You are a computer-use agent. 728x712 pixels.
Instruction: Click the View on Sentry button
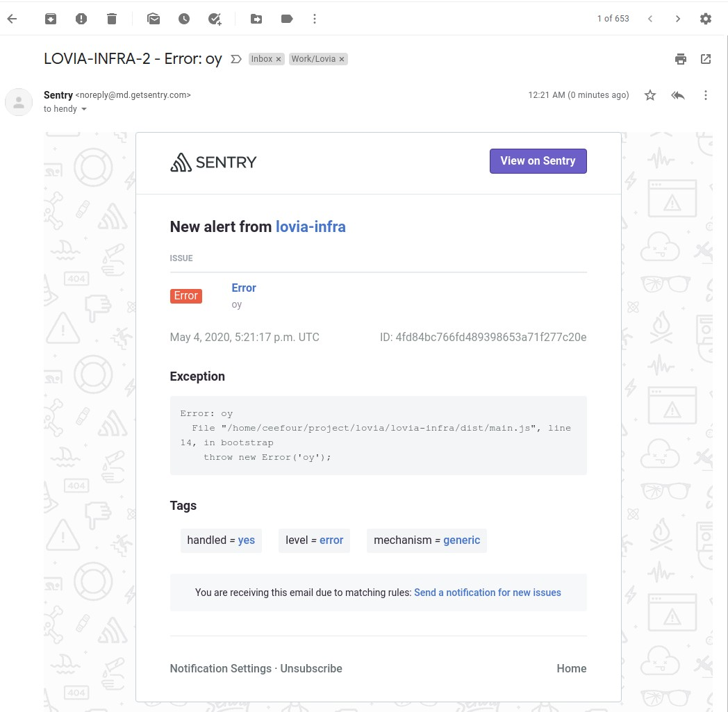(x=538, y=161)
